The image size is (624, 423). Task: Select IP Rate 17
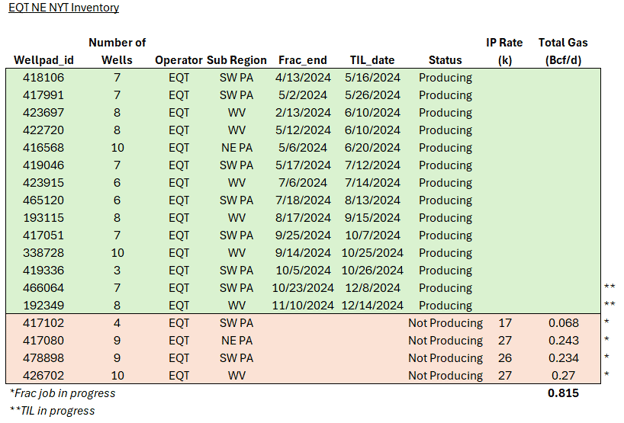pyautogui.click(x=505, y=323)
